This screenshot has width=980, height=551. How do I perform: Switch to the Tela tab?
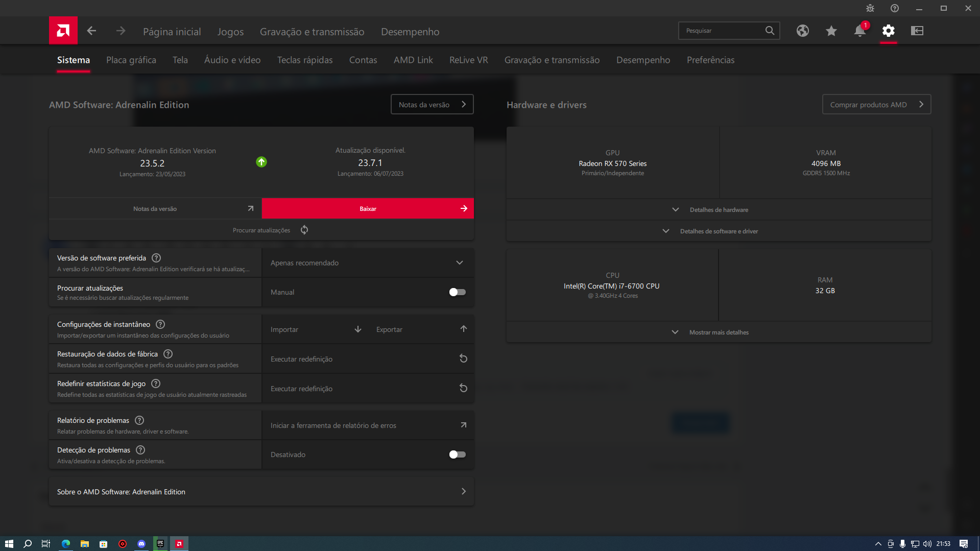[180, 60]
